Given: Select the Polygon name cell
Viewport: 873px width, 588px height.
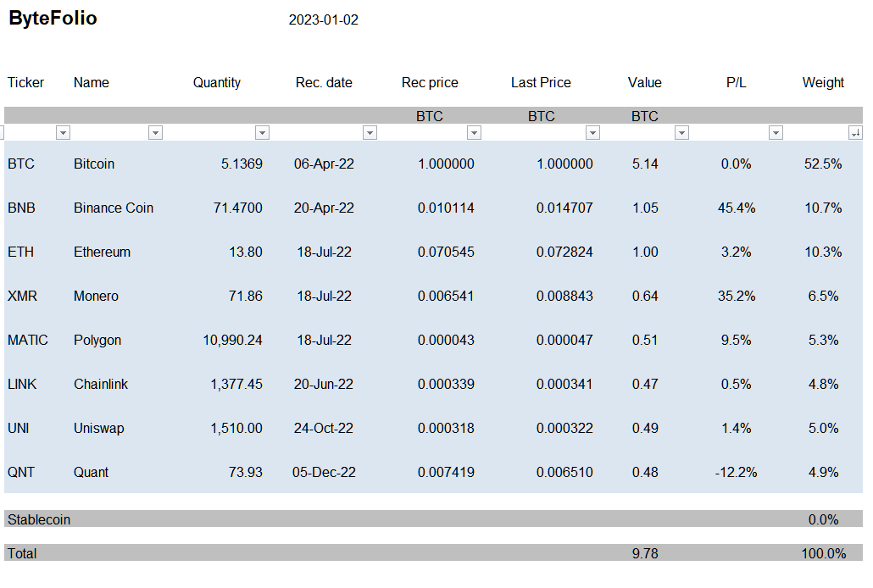Looking at the screenshot, I should pos(97,340).
